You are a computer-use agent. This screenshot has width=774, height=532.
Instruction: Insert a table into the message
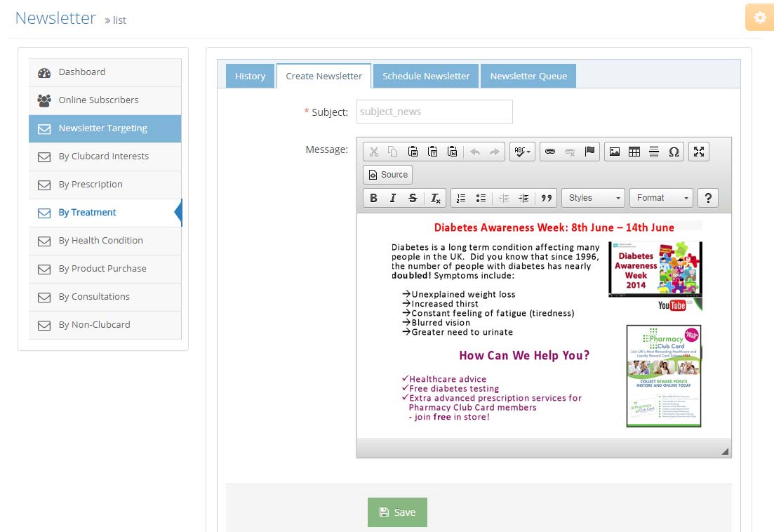click(634, 152)
